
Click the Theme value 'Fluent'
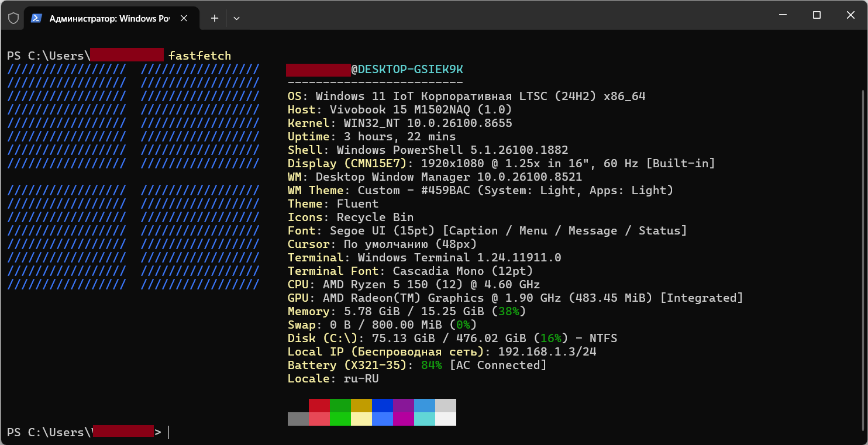(358, 203)
